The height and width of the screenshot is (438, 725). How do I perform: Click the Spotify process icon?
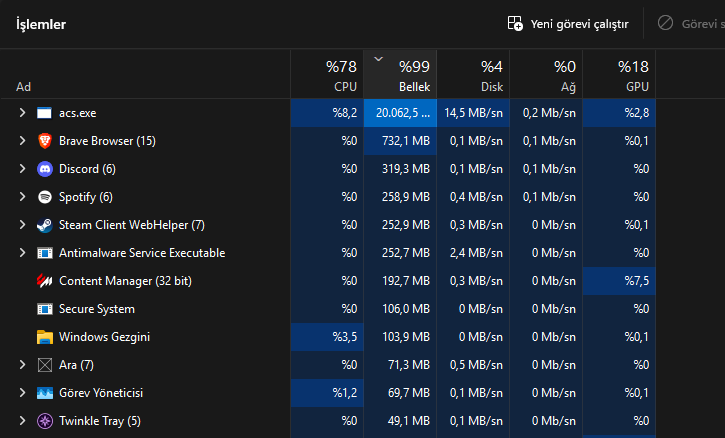pos(44,197)
